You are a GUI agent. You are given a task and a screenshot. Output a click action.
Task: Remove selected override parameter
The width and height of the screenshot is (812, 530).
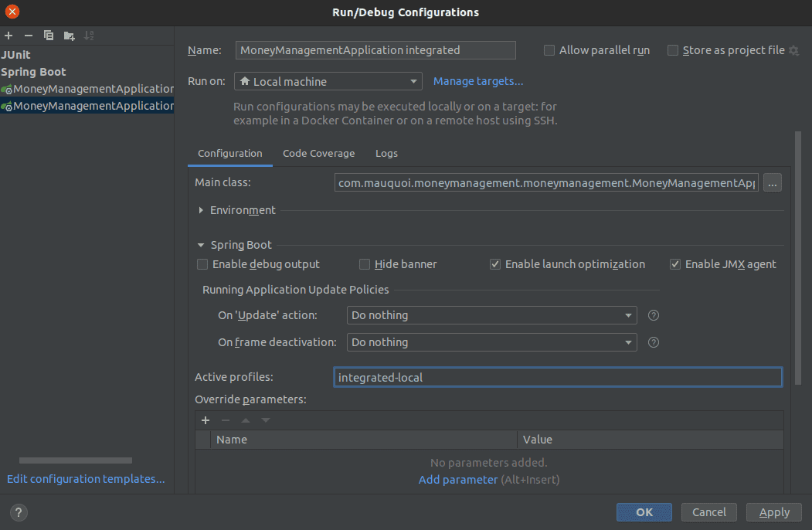point(226,420)
